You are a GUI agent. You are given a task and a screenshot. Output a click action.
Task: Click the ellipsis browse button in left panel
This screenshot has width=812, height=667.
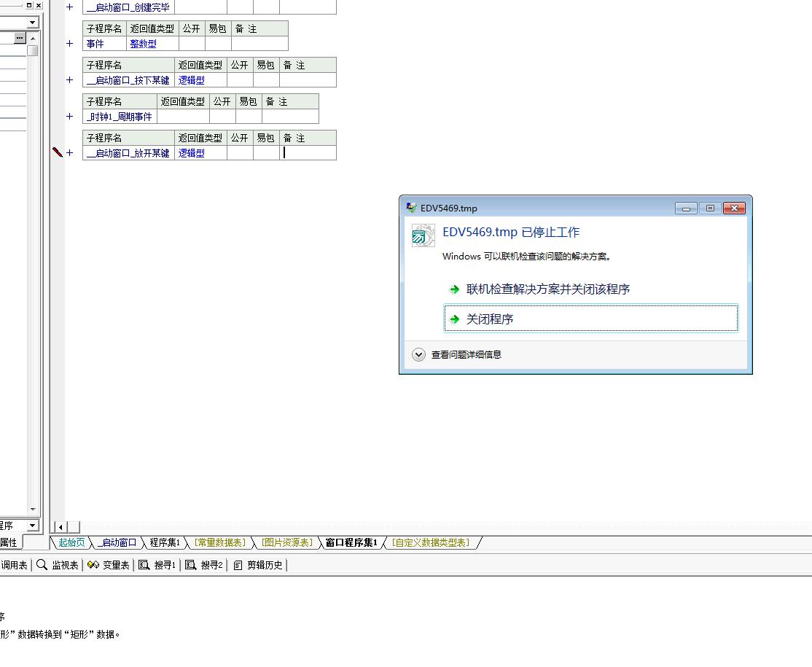tap(19, 38)
